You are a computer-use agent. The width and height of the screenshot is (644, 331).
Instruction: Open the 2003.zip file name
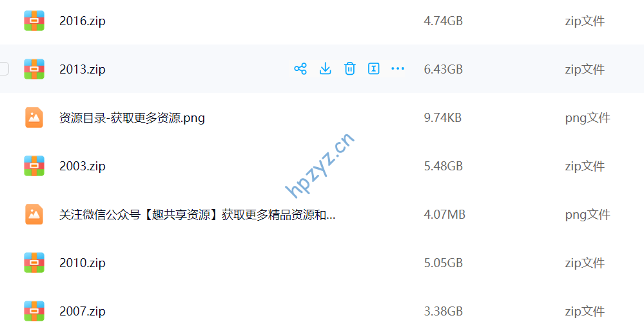point(83,166)
